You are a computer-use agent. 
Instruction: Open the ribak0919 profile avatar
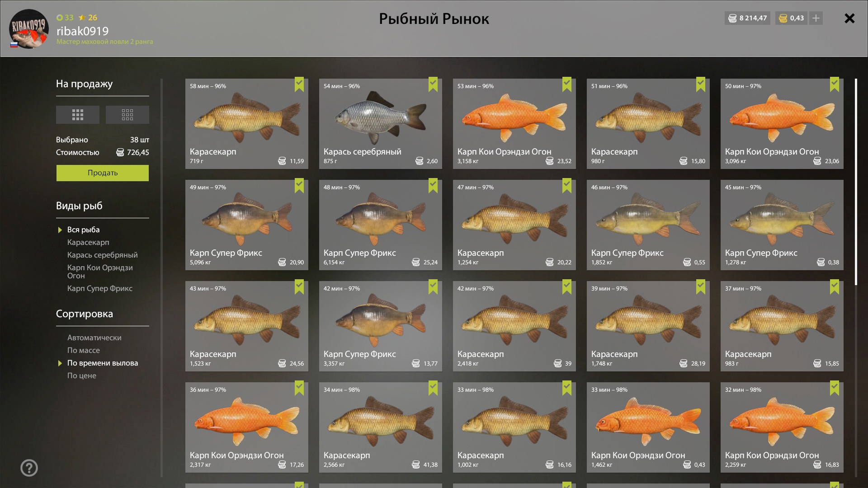point(29,29)
